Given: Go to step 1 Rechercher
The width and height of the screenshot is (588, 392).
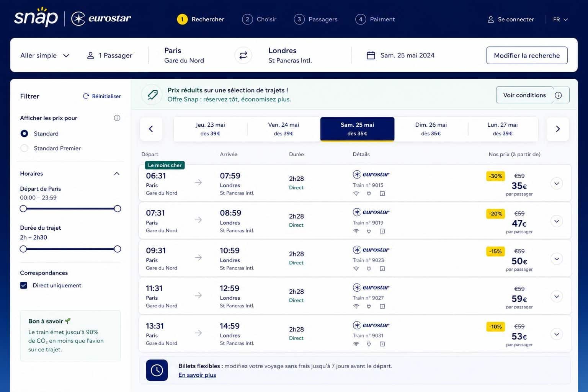Looking at the screenshot, I should pos(201,19).
